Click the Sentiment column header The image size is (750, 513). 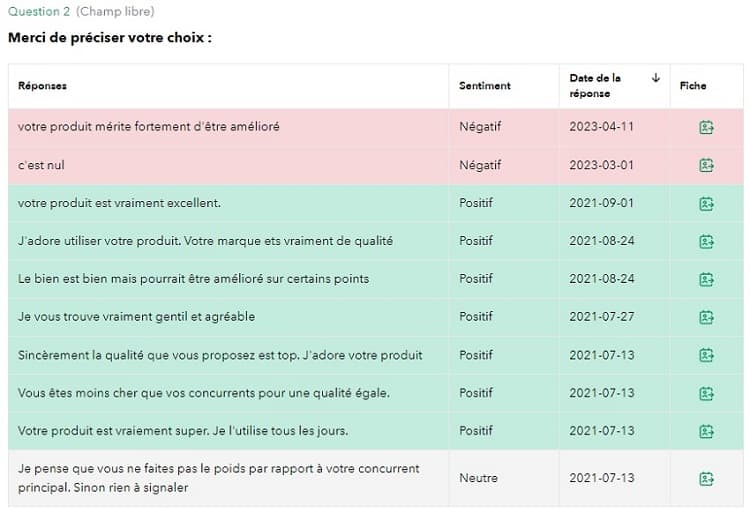pyautogui.click(x=485, y=86)
